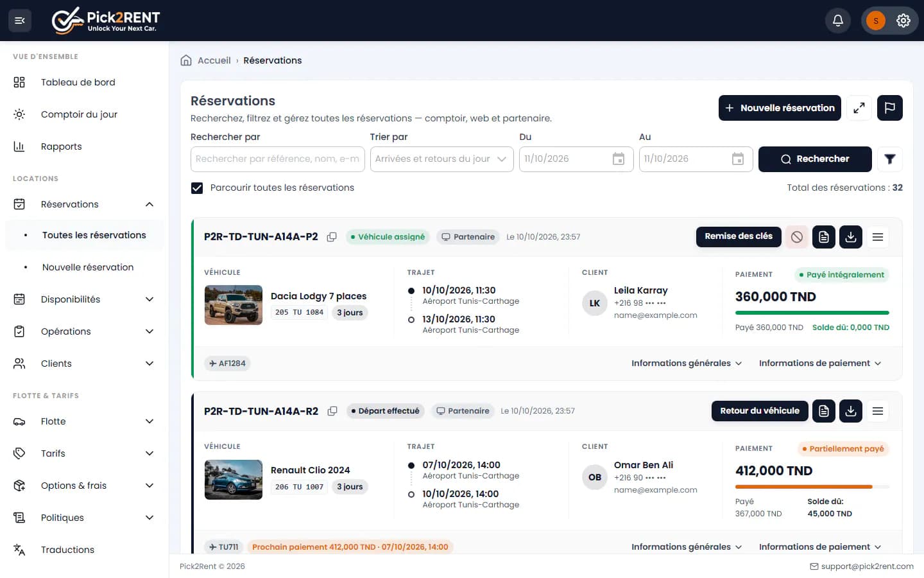Open more-actions menu for reservation P2R-TD-TUN-A14A-R2
Viewport: 924px width, 578px height.
click(x=878, y=411)
